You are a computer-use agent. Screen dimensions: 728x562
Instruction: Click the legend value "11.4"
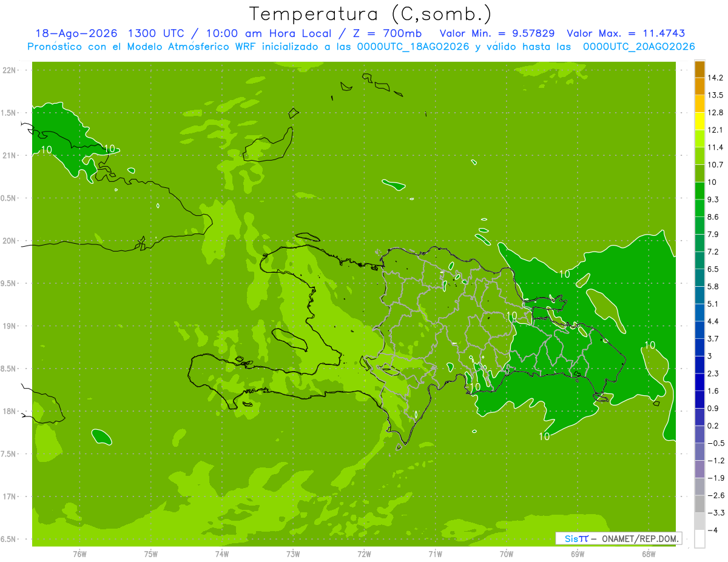[716, 147]
